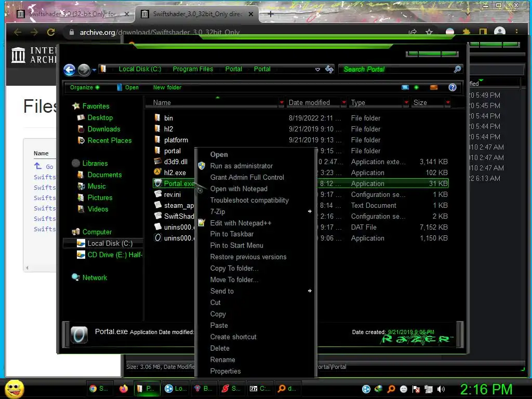Select the Videos library
The image size is (532, 399).
tap(98, 209)
